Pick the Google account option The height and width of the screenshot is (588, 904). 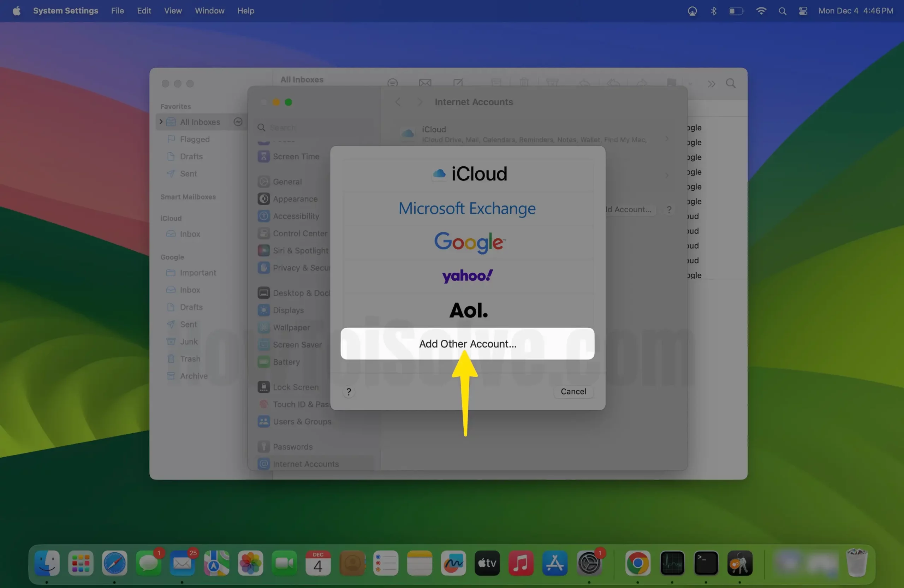click(469, 242)
